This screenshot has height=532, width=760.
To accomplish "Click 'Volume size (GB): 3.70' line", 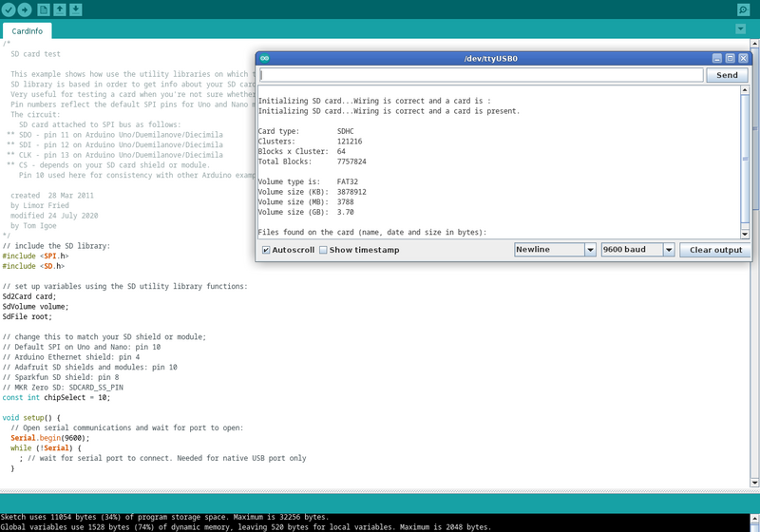I will [306, 212].
